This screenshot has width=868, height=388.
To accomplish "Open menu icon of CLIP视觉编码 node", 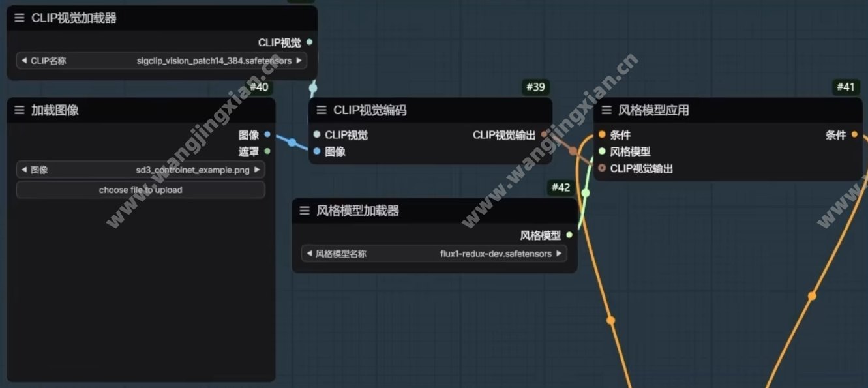I will point(321,110).
